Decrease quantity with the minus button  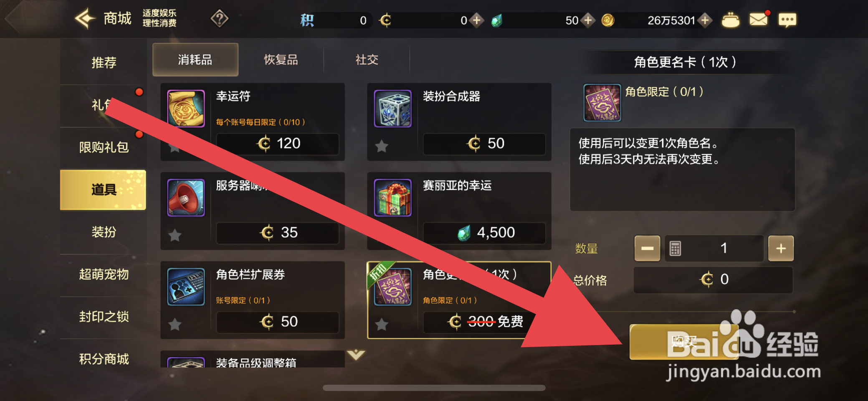[x=647, y=249]
